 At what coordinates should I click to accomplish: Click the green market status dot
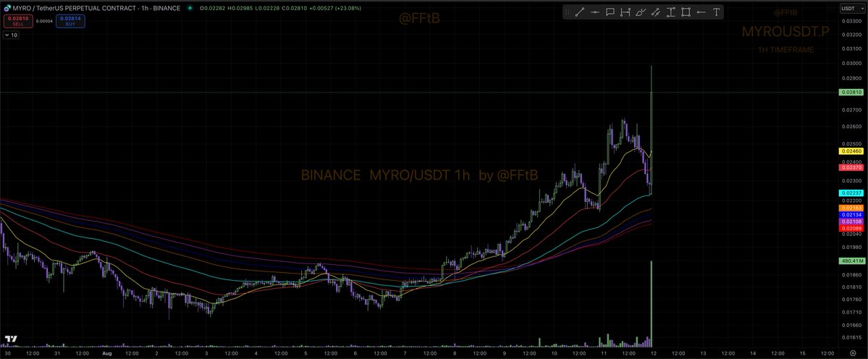(x=190, y=8)
